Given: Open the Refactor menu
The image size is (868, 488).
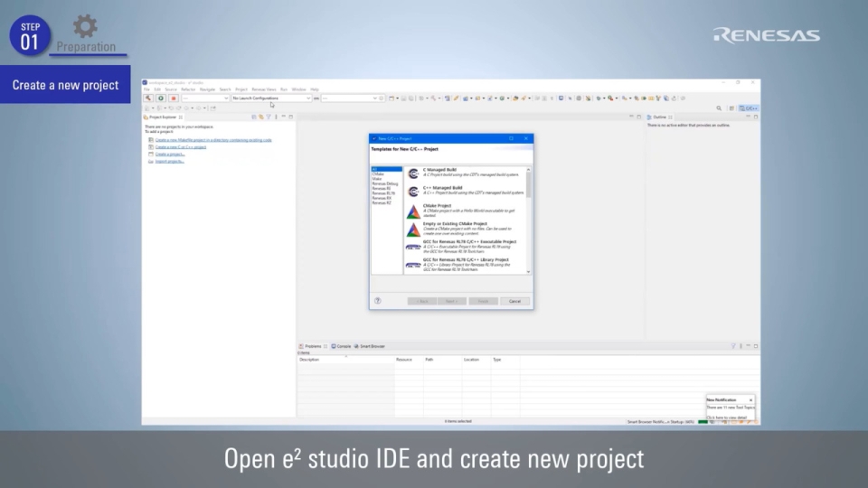Looking at the screenshot, I should click(x=188, y=89).
